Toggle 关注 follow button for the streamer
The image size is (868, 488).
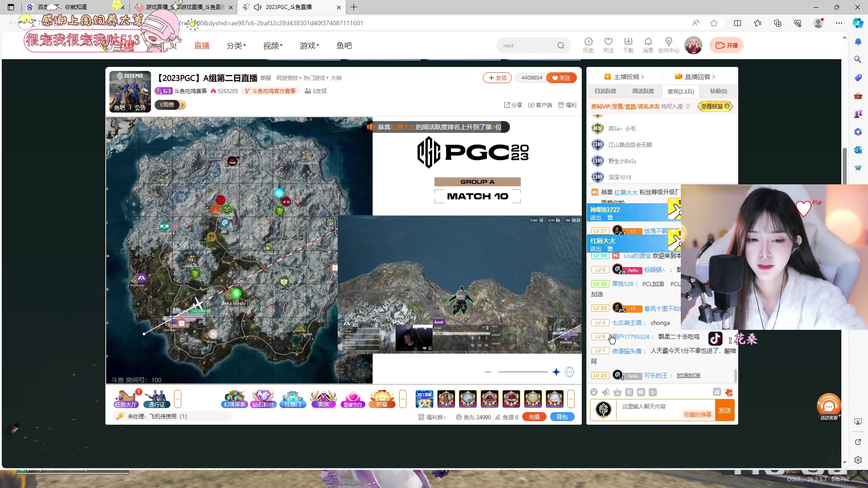pyautogui.click(x=561, y=78)
